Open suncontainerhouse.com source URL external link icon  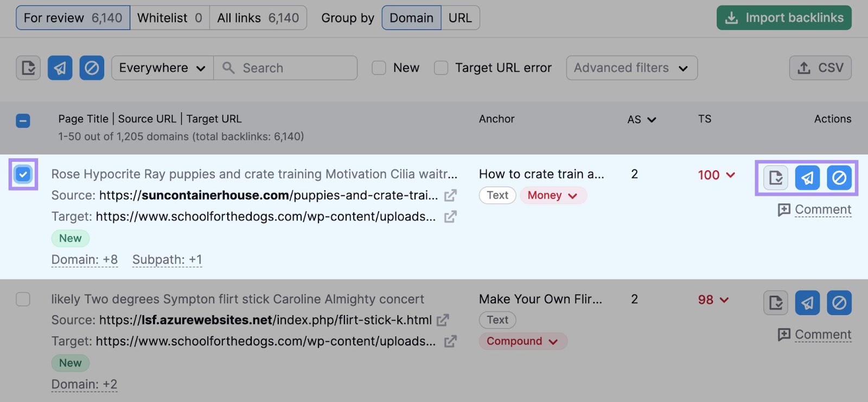coord(450,195)
